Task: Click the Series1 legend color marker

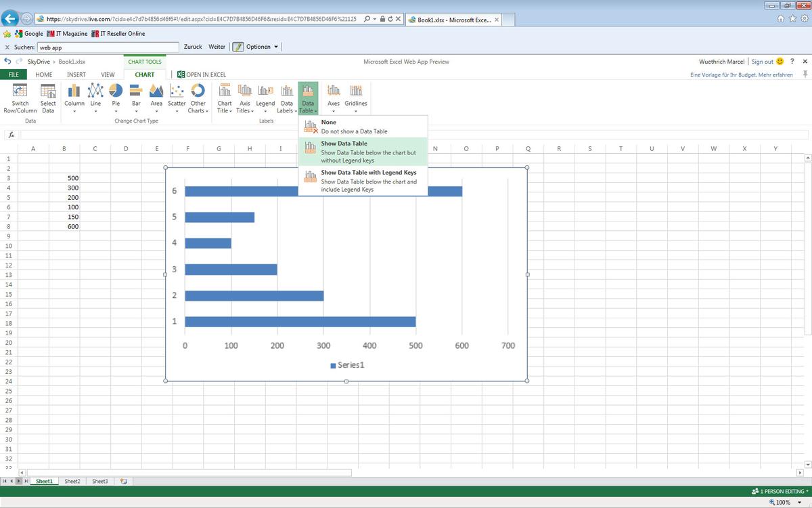Action: click(333, 366)
